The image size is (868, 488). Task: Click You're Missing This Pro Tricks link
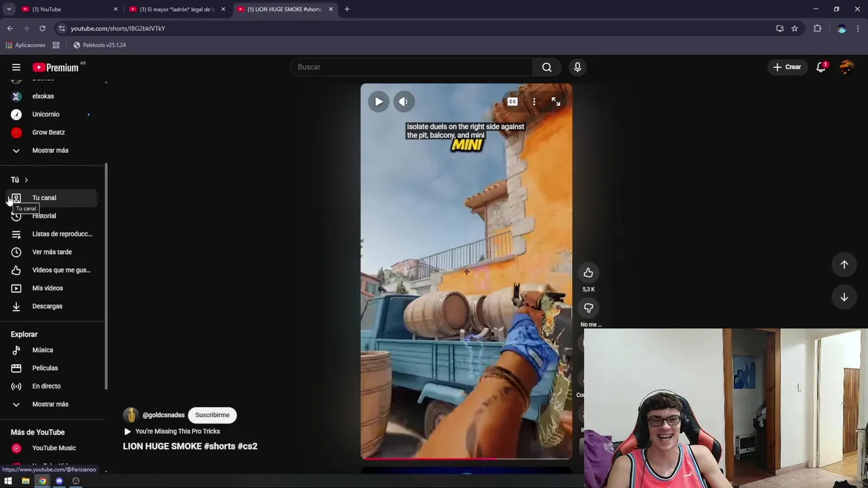point(177,431)
